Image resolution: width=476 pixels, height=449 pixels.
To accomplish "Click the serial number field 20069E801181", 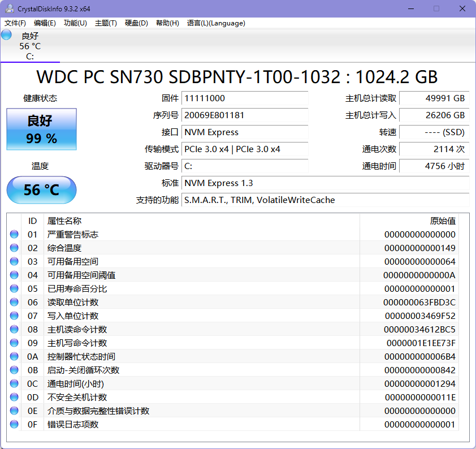I will pyautogui.click(x=245, y=115).
